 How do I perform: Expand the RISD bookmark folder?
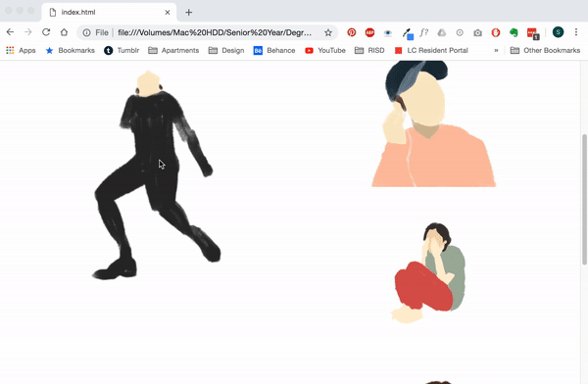369,50
